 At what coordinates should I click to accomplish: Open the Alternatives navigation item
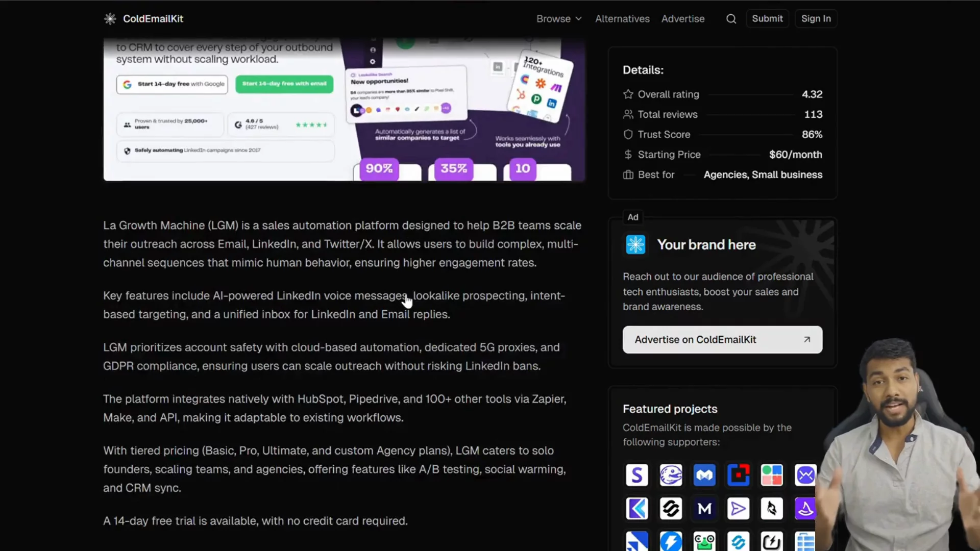click(x=622, y=18)
